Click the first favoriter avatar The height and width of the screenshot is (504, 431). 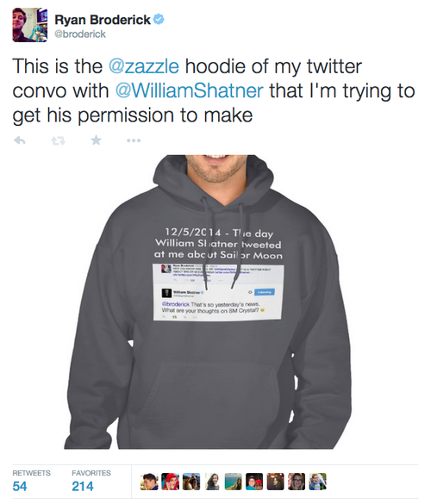pos(149,482)
